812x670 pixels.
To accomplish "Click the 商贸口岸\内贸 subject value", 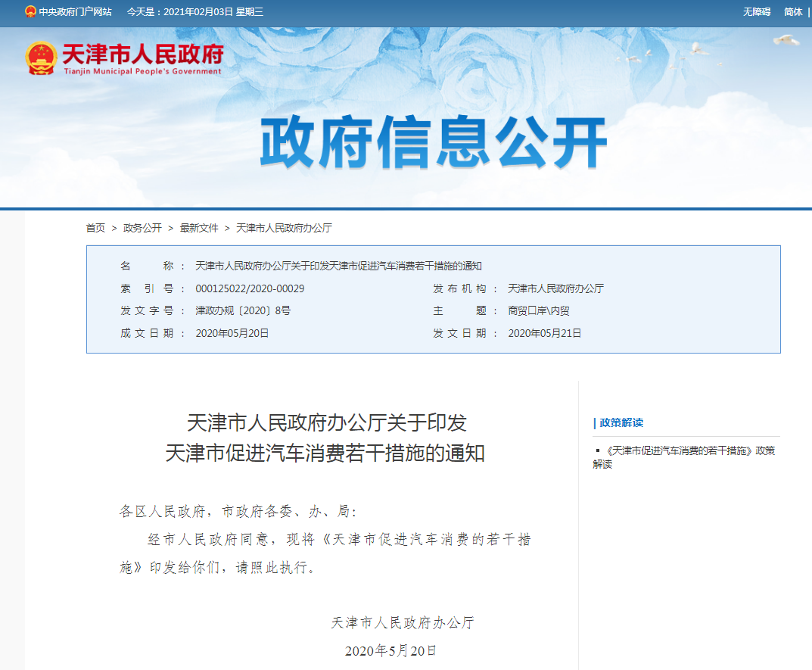I will coord(539,310).
